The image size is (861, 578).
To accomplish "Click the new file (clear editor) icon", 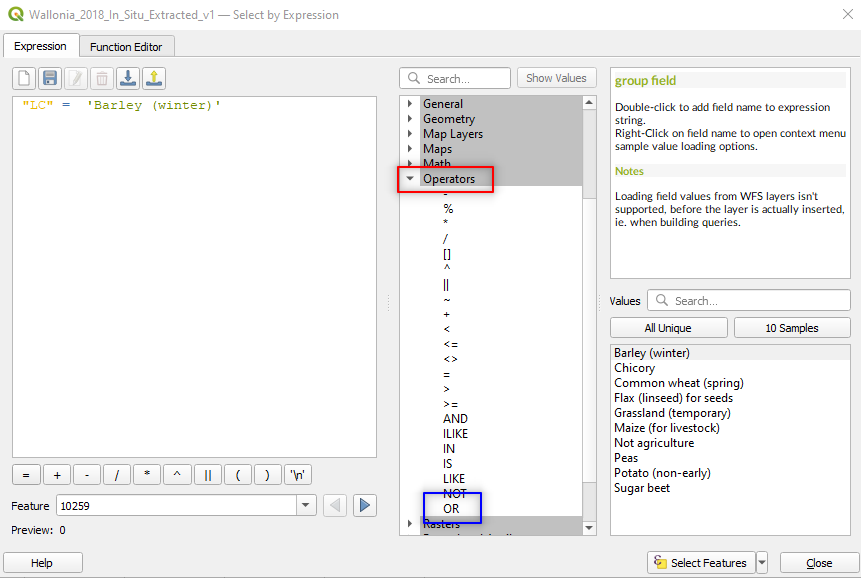I will pyautogui.click(x=24, y=78).
